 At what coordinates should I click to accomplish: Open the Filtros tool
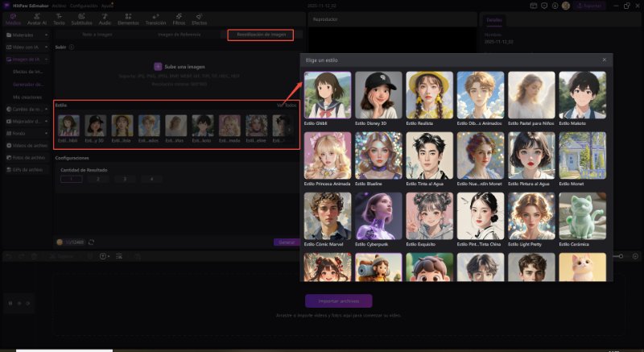pos(179,19)
